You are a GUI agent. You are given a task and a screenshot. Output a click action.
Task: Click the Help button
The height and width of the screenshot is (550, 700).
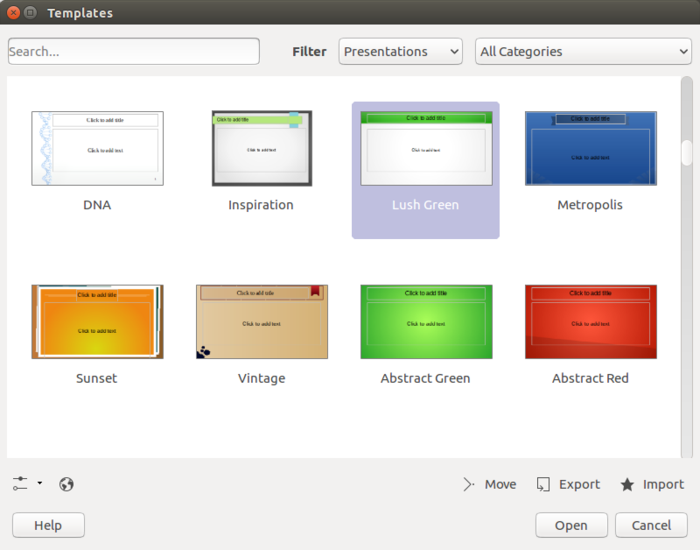click(x=48, y=525)
